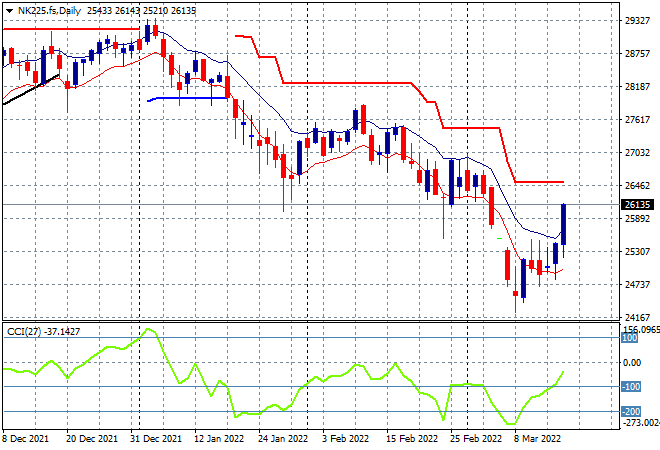Click the 25 Feb 2022 date label
The width and height of the screenshot is (660, 450).
click(x=476, y=439)
